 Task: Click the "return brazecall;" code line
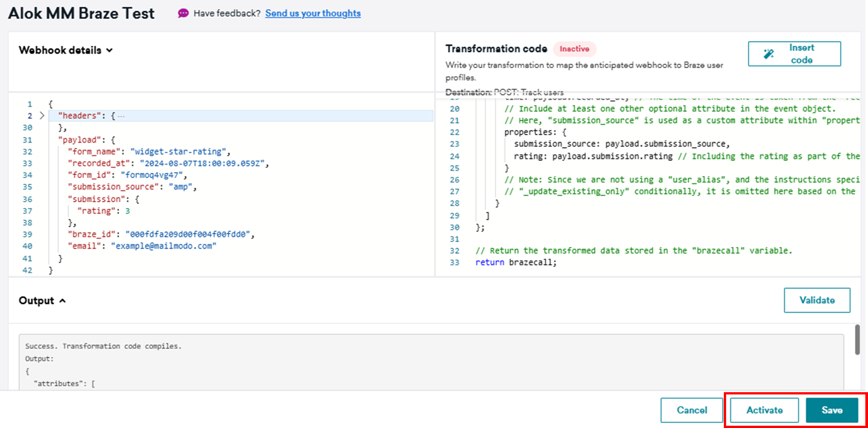click(x=516, y=262)
